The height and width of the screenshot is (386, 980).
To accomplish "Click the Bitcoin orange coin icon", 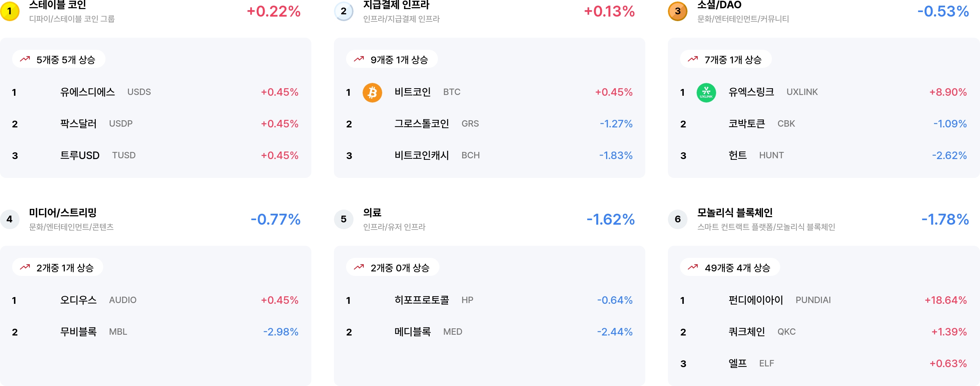I will (x=372, y=92).
